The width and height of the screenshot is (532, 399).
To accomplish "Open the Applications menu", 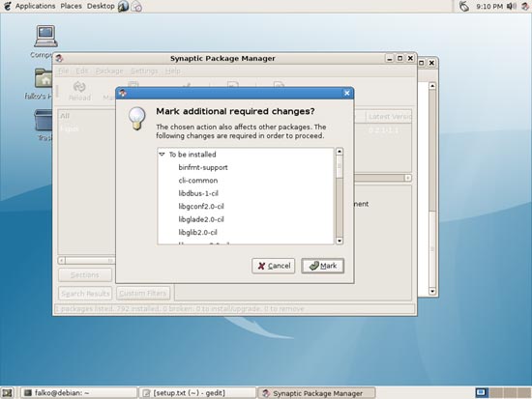I will pyautogui.click(x=35, y=6).
